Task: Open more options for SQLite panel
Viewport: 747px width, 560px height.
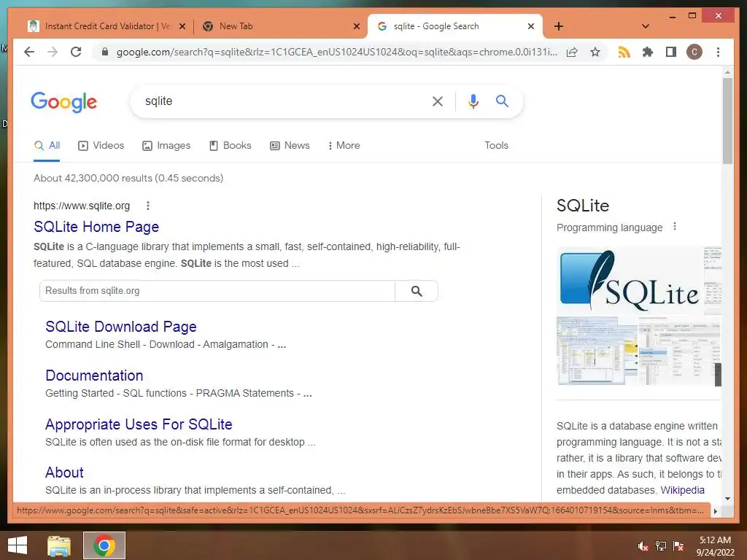Action: pyautogui.click(x=675, y=227)
